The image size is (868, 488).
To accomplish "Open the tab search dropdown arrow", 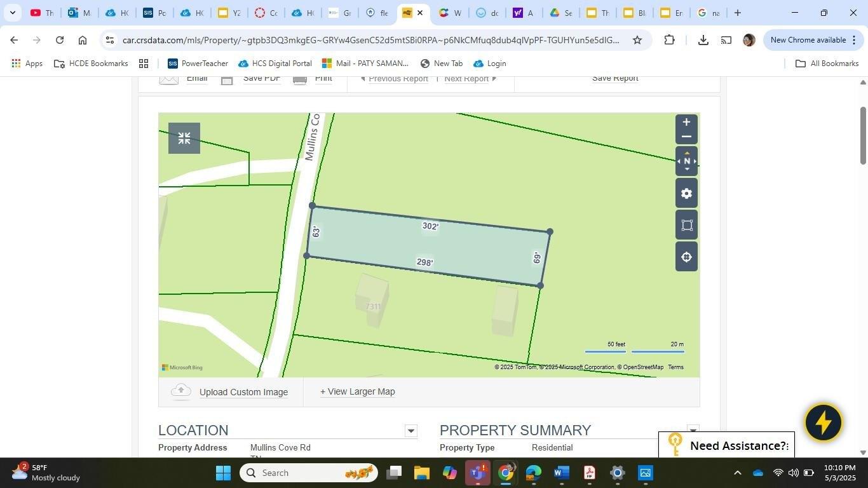I will click(x=12, y=13).
